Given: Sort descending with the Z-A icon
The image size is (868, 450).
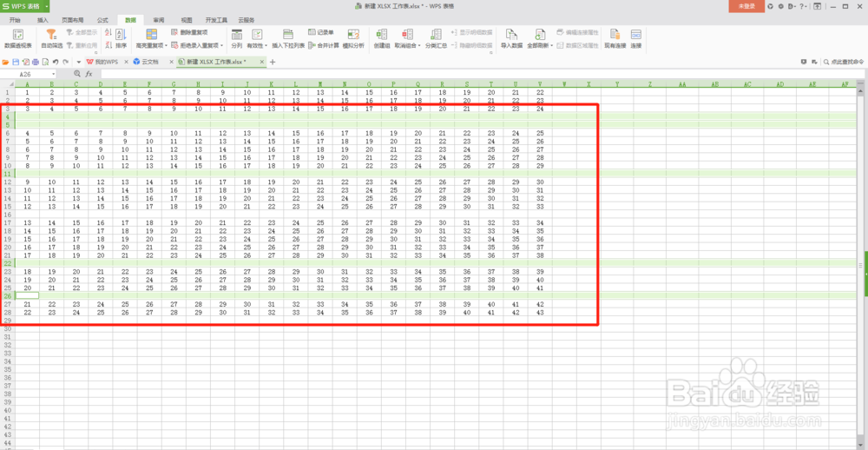Looking at the screenshot, I should pos(108,45).
